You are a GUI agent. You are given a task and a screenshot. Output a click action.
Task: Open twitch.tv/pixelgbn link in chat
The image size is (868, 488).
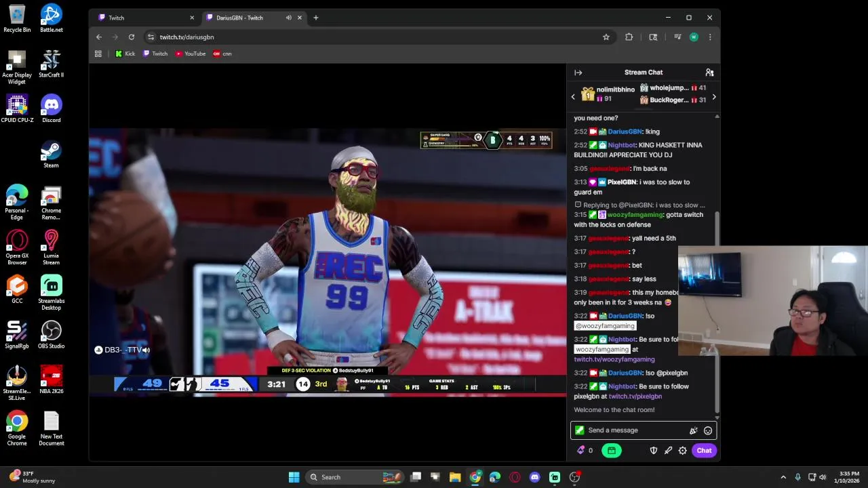coord(635,396)
